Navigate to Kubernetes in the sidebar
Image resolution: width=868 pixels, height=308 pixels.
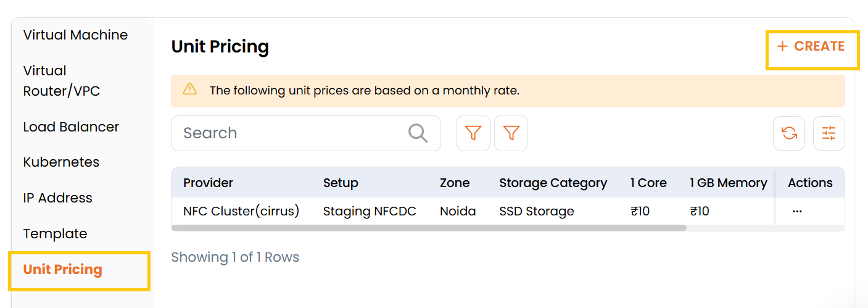click(61, 162)
